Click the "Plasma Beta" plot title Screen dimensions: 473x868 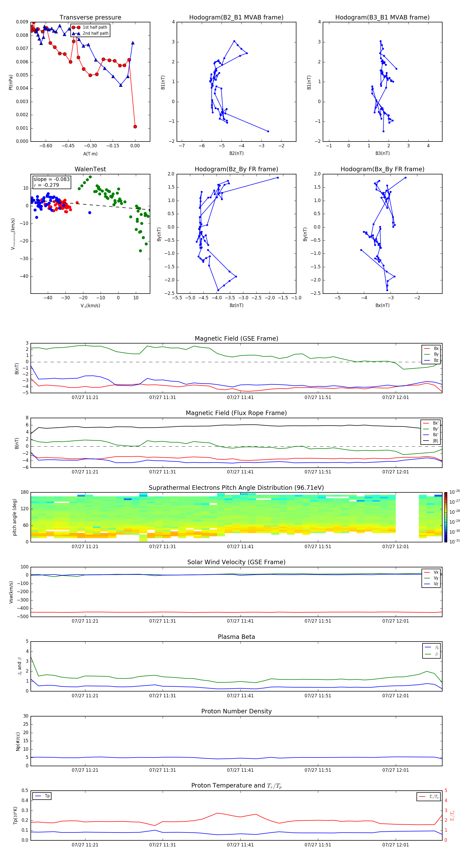(236, 637)
